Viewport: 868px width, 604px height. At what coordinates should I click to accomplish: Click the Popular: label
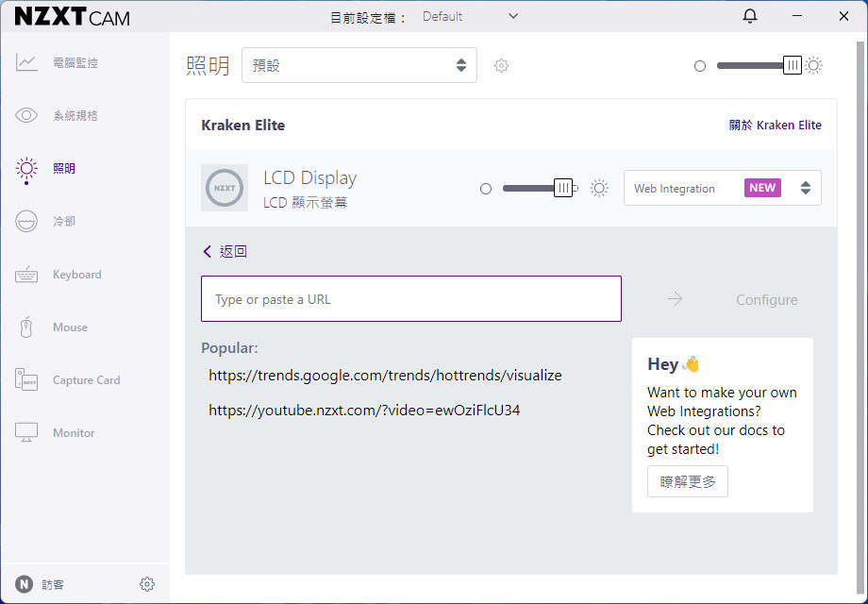coord(229,348)
